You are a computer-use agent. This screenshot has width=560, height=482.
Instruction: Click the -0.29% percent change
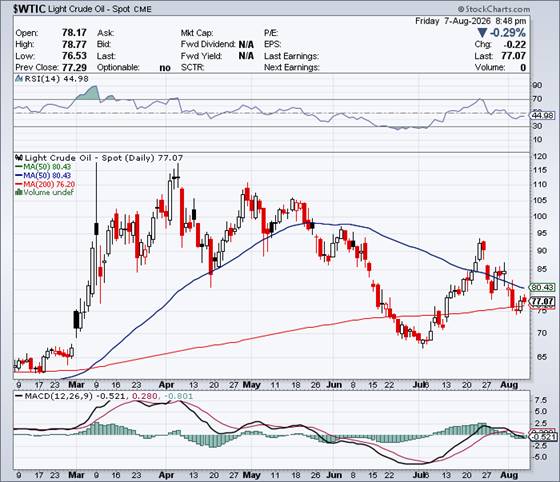tap(508, 33)
